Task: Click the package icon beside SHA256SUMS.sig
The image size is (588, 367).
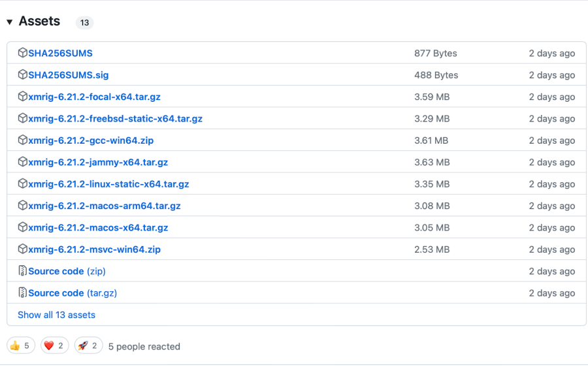Action: tap(23, 75)
